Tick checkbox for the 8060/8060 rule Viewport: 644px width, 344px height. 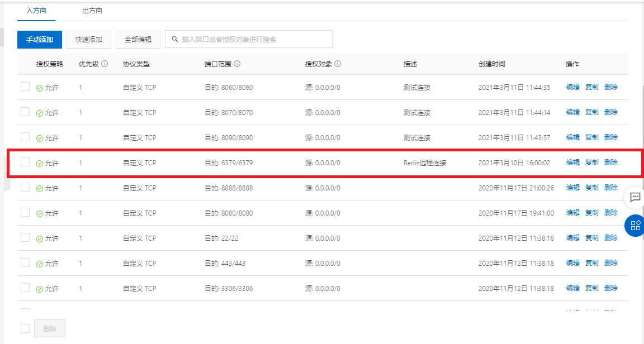point(25,87)
